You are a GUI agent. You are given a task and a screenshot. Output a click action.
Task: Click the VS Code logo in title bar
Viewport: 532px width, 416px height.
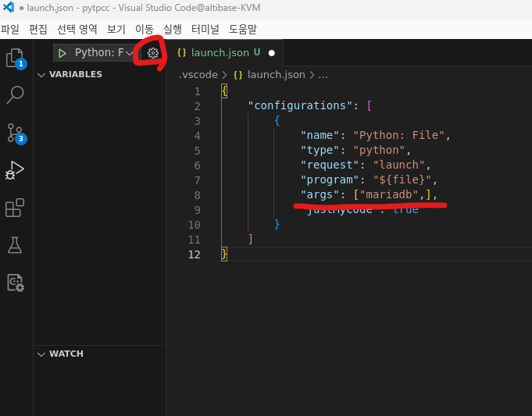click(8, 7)
